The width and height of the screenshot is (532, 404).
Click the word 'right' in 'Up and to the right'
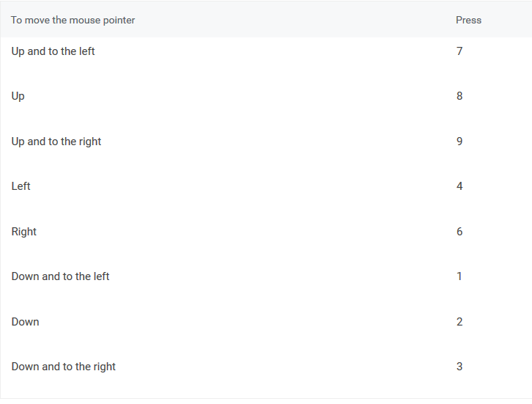point(90,142)
